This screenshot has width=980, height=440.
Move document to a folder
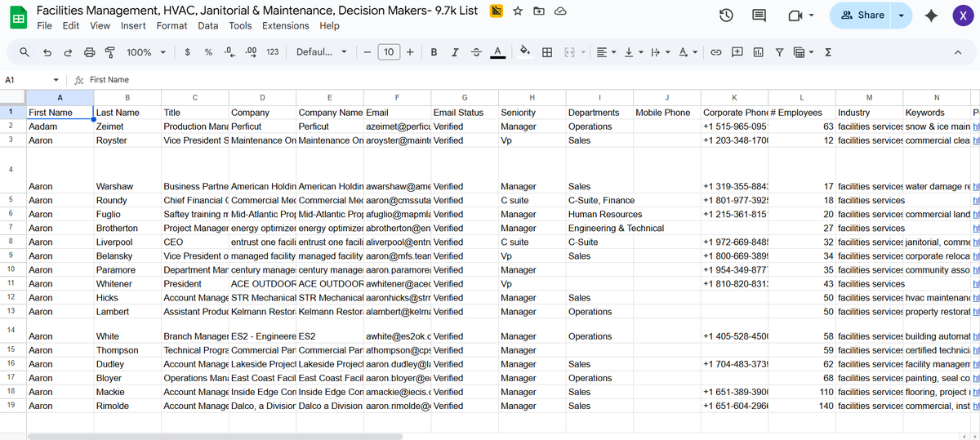pyautogui.click(x=539, y=11)
